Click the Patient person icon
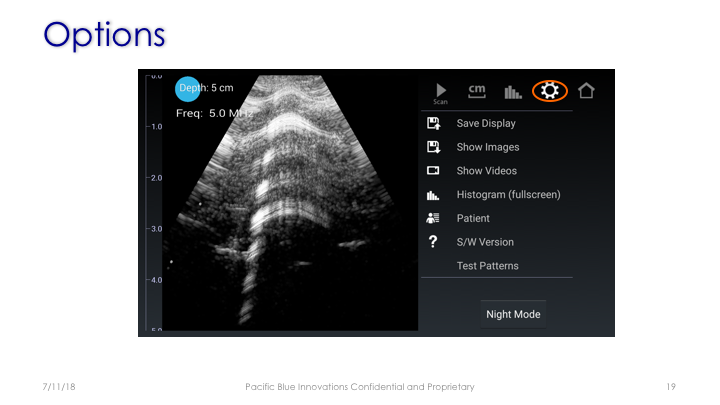This screenshot has width=720, height=405. coord(433,218)
